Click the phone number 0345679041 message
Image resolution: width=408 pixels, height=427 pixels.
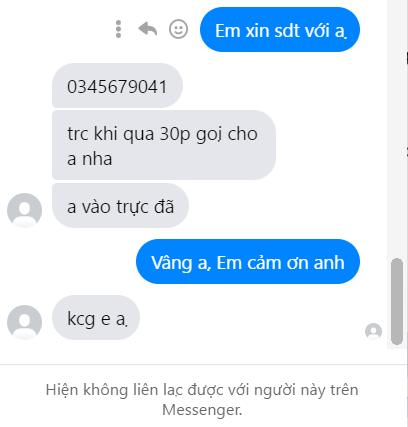(x=117, y=86)
